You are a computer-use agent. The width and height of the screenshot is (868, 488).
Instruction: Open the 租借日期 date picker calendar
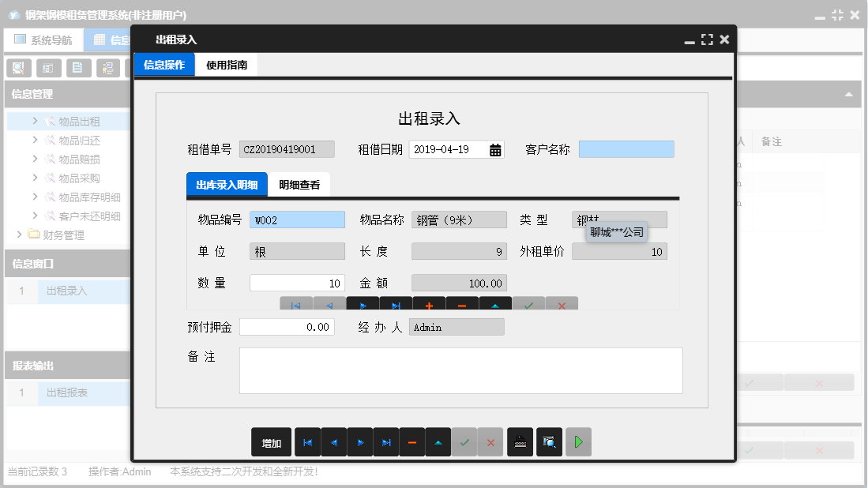[x=494, y=148]
